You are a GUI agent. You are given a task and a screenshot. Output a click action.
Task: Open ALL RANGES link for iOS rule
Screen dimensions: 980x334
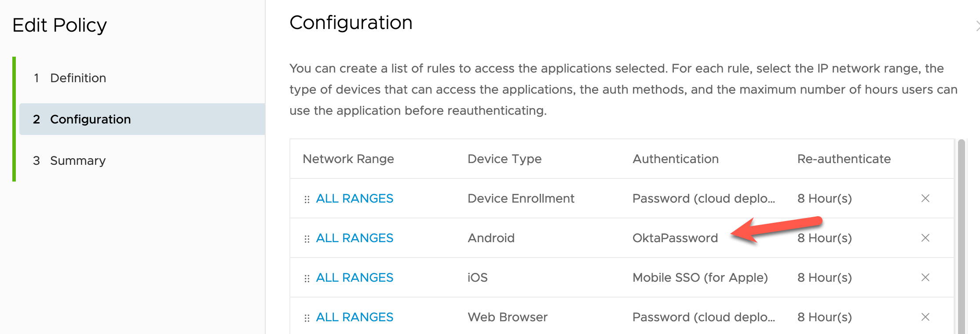(355, 278)
